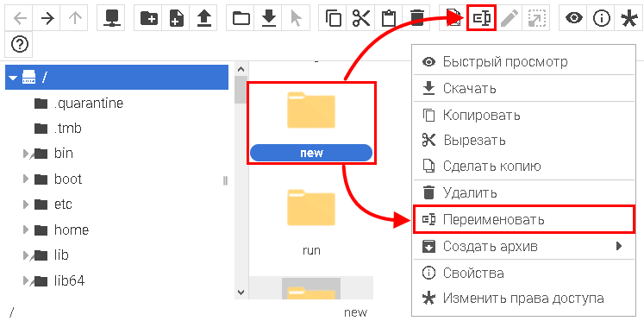Expand the bin folder in tree
This screenshot has height=321, width=644.
(26, 154)
